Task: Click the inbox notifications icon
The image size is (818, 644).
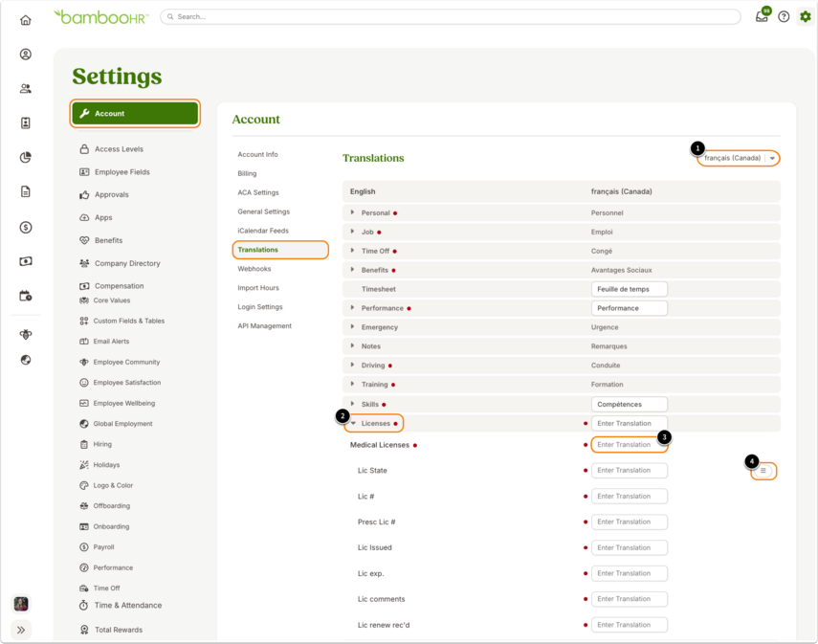Action: click(762, 16)
